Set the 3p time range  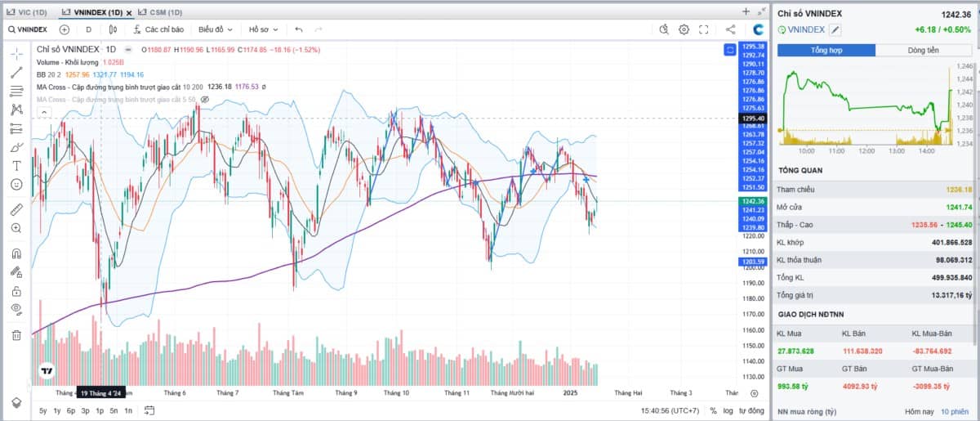pos(85,410)
